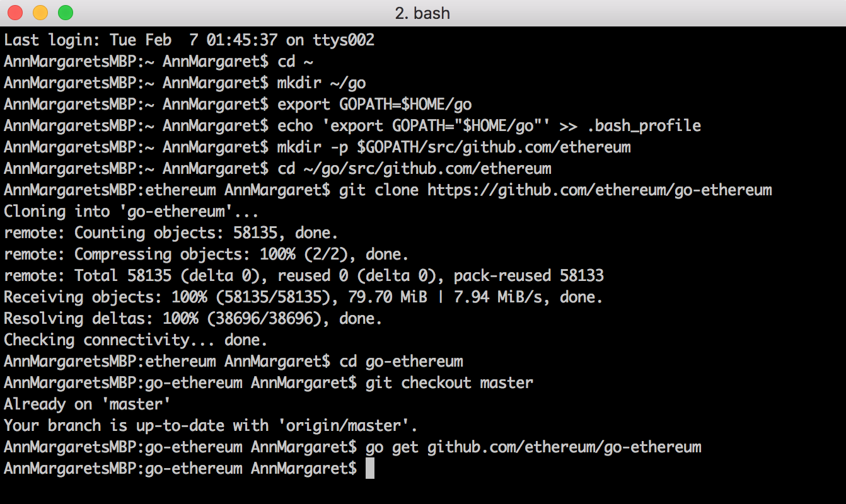Click the 'mkdir -p $GOPATH/src/github.com/ethereum' command
Viewport: 846px width, 504px height.
[454, 147]
